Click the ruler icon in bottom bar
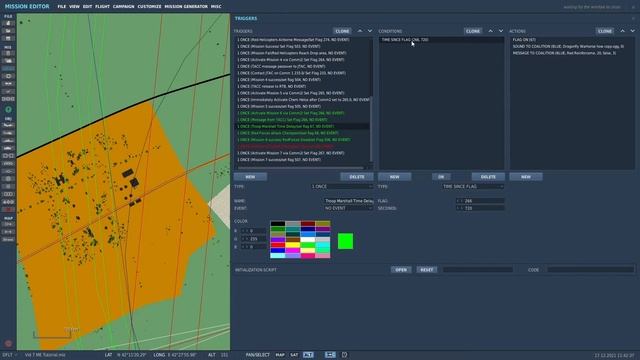Image resolution: width=640 pixels, height=360 pixels. [x=330, y=355]
